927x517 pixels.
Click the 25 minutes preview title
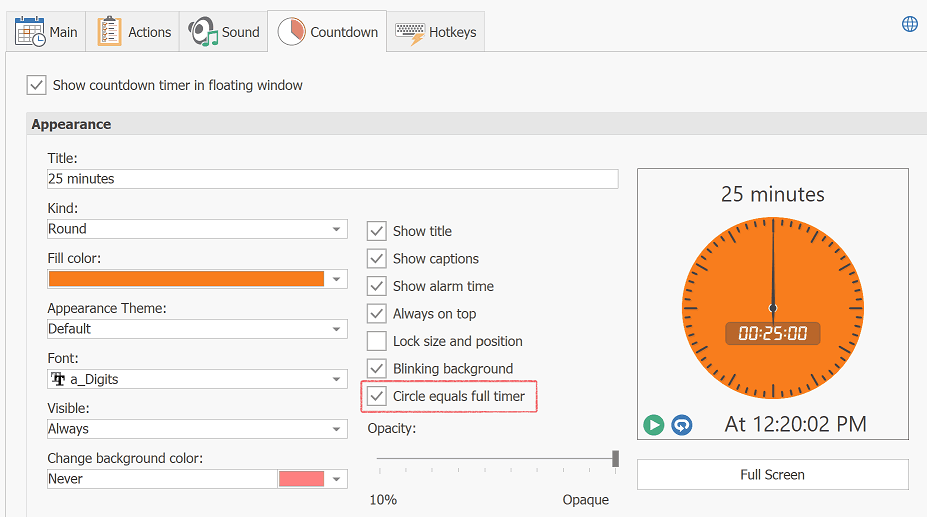point(773,194)
